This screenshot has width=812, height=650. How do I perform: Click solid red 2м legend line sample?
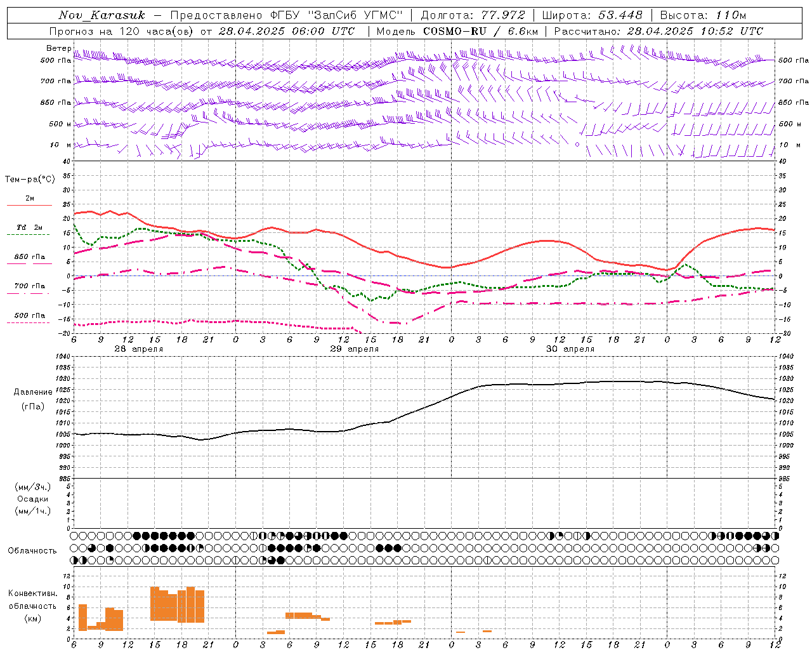tap(29, 206)
